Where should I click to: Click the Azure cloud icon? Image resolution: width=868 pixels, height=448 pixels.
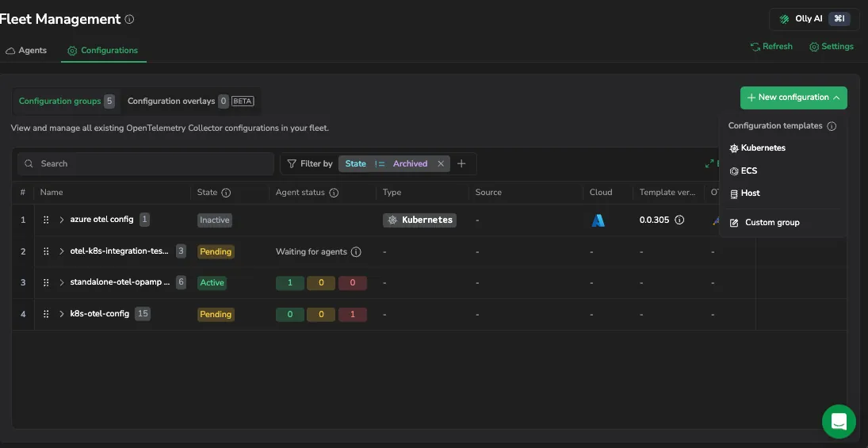tap(598, 220)
